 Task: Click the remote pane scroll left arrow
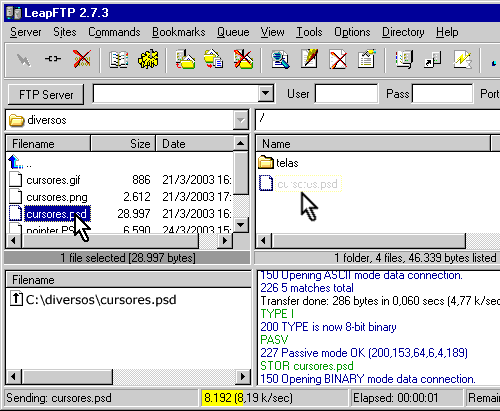coord(264,240)
